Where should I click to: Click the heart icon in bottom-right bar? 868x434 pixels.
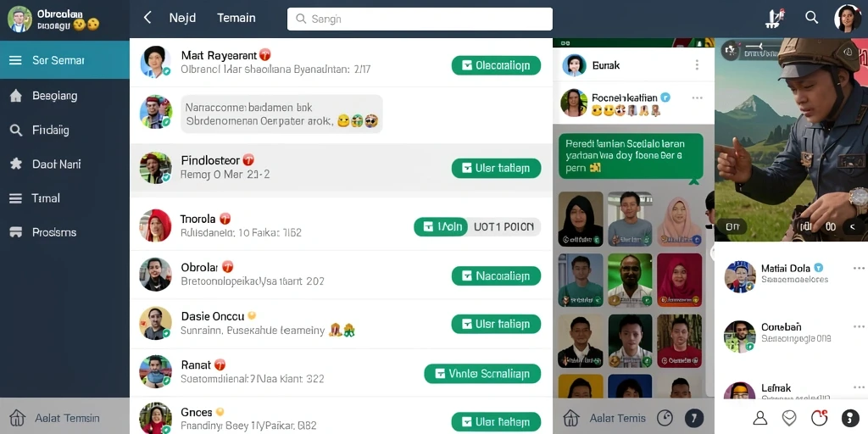(x=789, y=418)
